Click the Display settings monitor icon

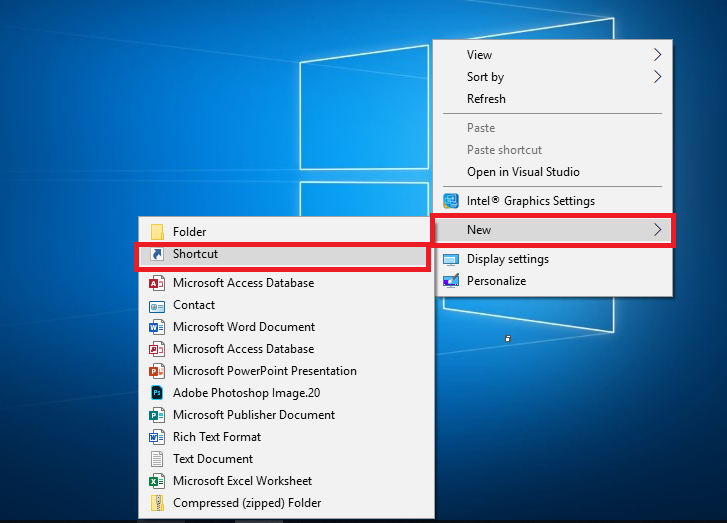tap(451, 259)
